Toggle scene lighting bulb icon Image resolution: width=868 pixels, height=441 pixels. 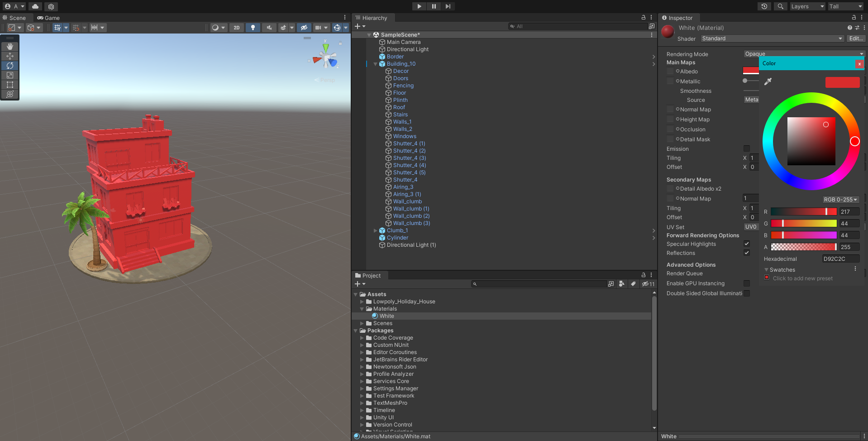(x=253, y=28)
